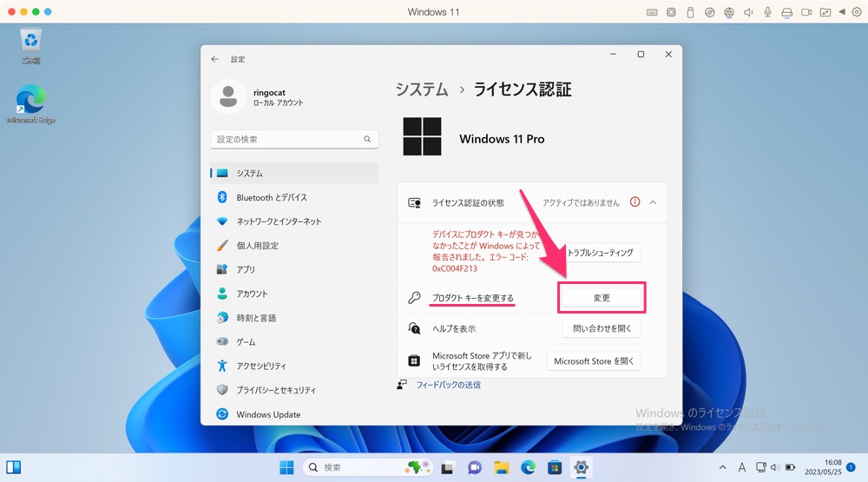The width and height of the screenshot is (868, 482).
Task: Open quick settings via the tray speaker icon
Action: tap(775, 467)
